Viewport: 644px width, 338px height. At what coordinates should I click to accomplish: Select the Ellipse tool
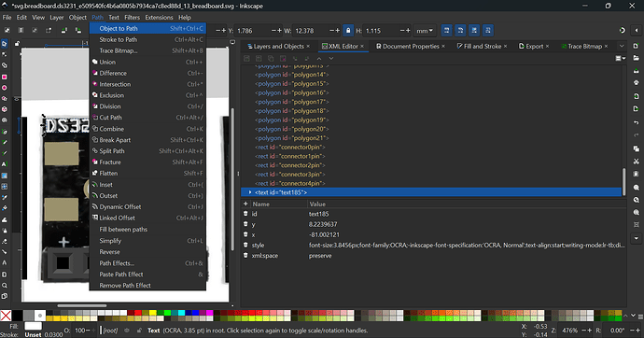4,88
